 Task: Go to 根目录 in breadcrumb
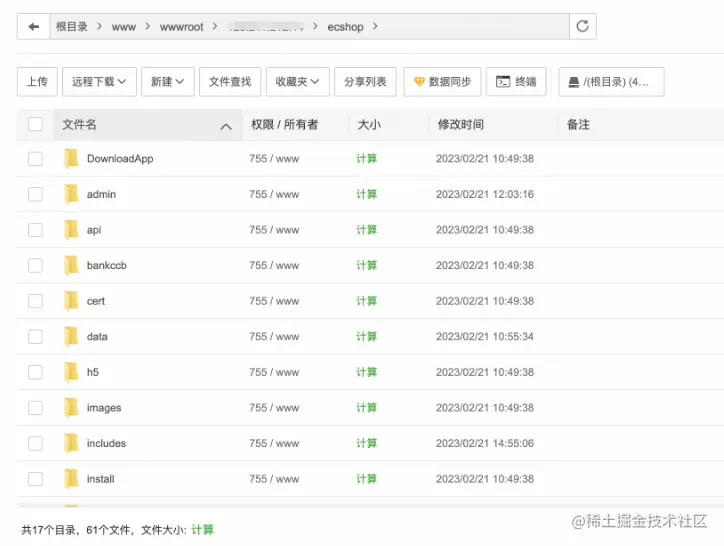point(72,26)
